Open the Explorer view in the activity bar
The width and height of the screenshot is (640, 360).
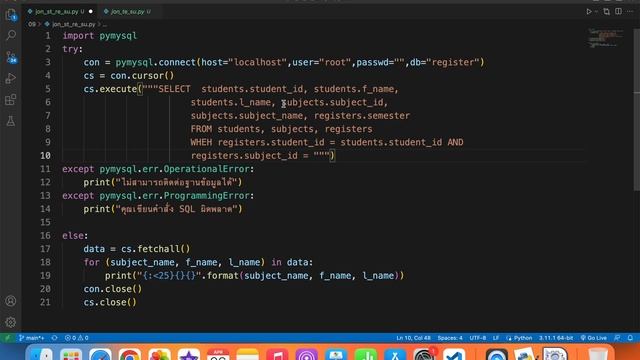coord(11,15)
